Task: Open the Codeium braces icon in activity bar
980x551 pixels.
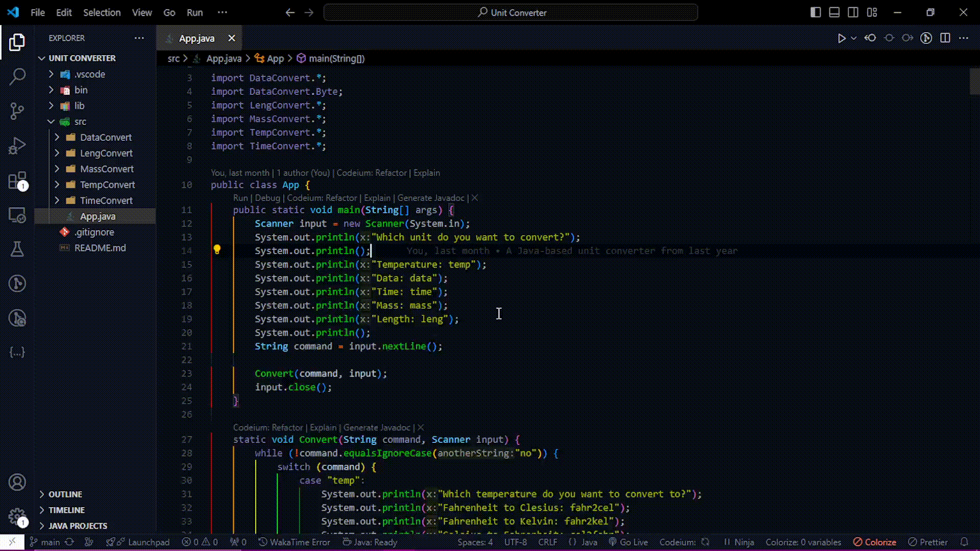Action: coord(17,353)
